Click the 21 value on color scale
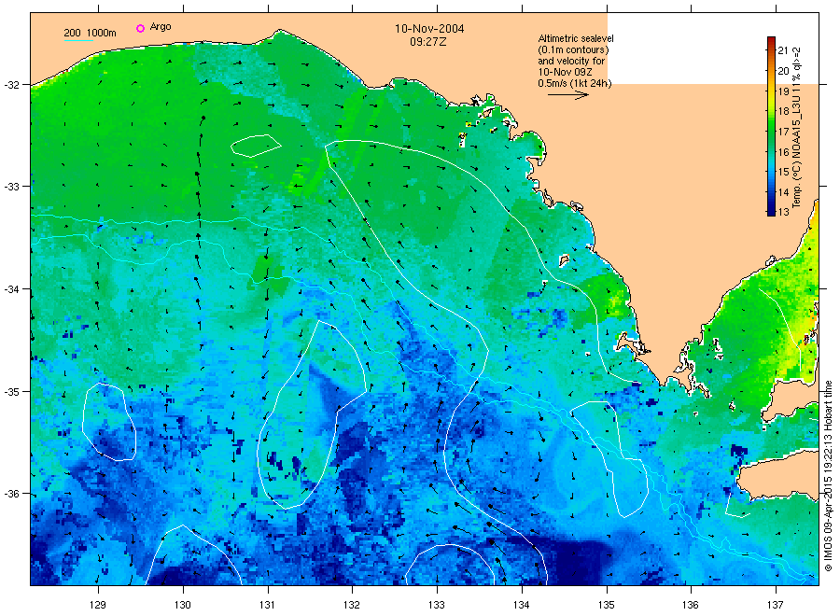Screen dimensions: 840x616 point(783,51)
